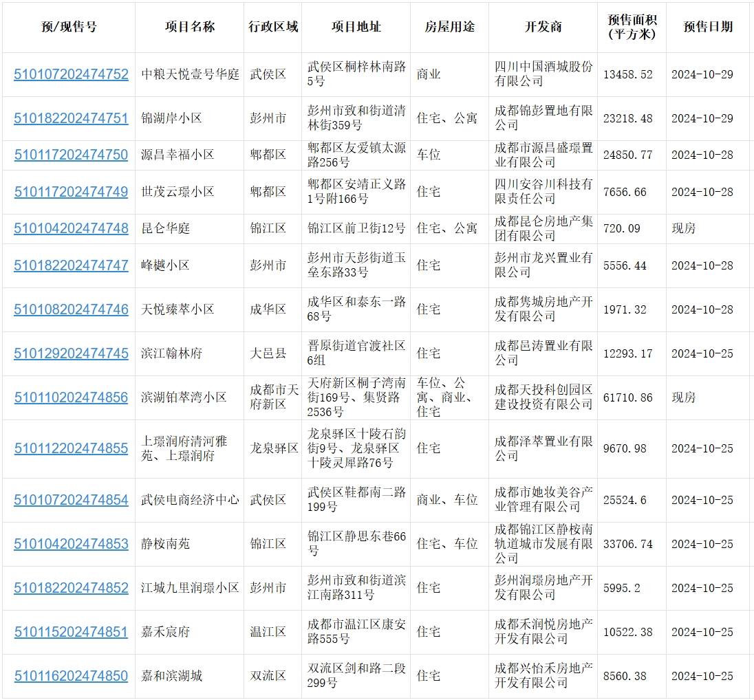The image size is (754, 700).
Task: Open presale record 510116202474850
Action: (x=71, y=676)
